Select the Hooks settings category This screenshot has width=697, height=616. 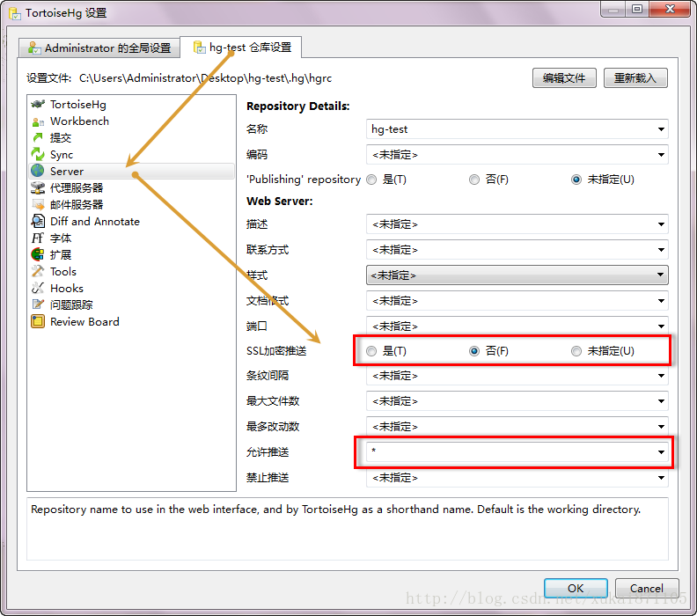click(x=132, y=289)
